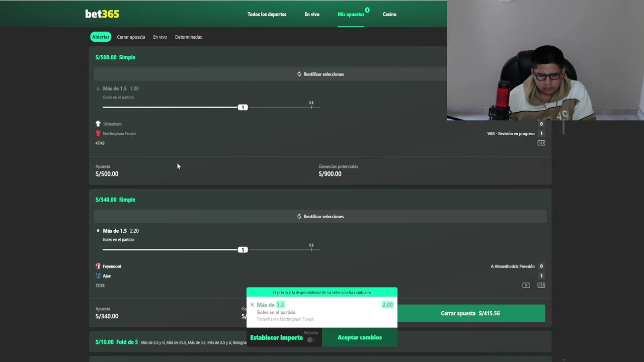Click the webcam overlay video

pyautogui.click(x=545, y=60)
